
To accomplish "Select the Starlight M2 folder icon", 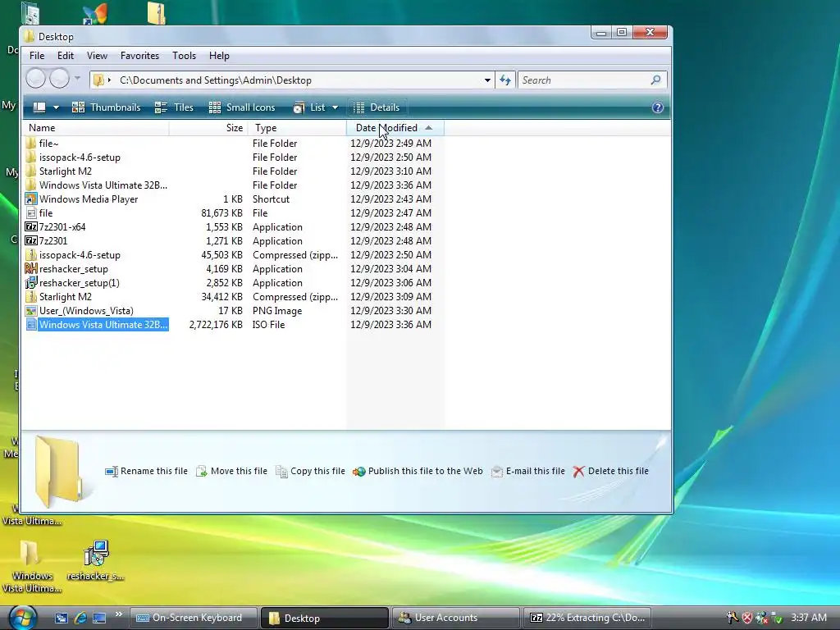I will tap(31, 171).
